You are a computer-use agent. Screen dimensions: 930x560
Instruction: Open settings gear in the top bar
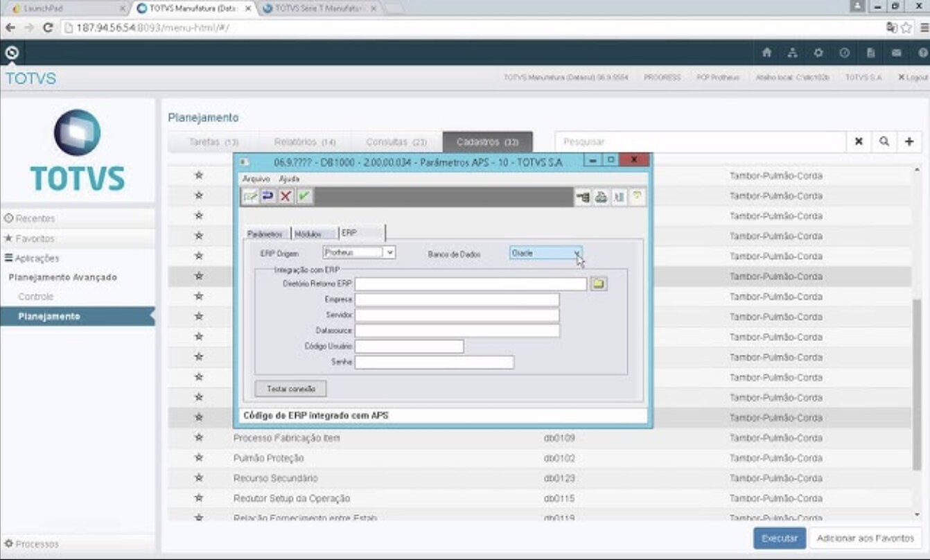818,53
